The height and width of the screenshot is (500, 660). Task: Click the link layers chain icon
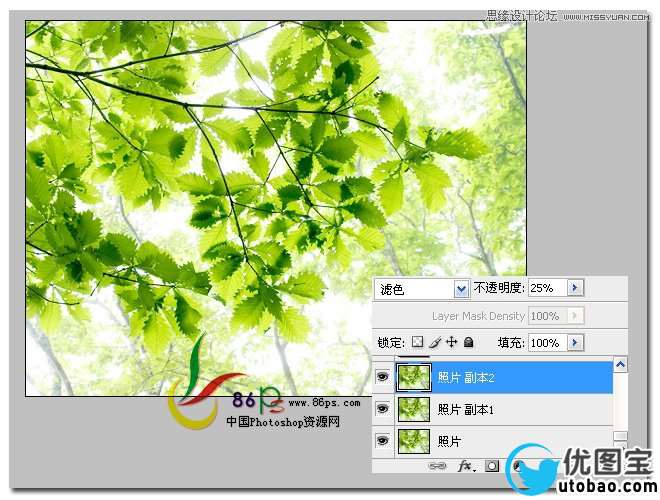click(437, 466)
